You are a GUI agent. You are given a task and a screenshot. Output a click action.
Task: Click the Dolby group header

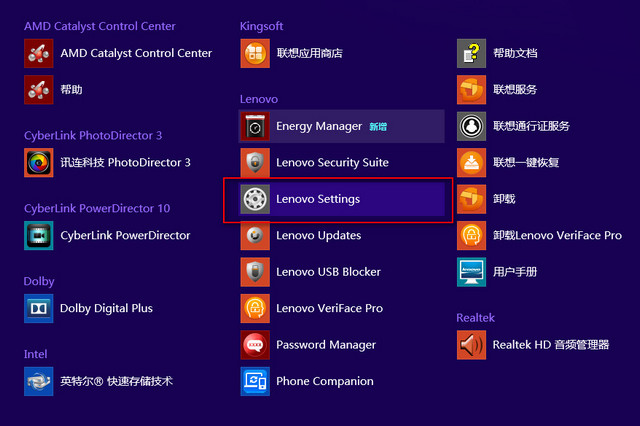point(39,282)
